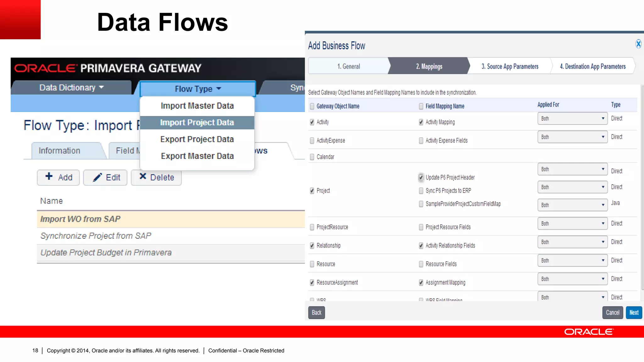Select all Field Mapping Name checkbox
644x362 pixels.
(x=421, y=106)
